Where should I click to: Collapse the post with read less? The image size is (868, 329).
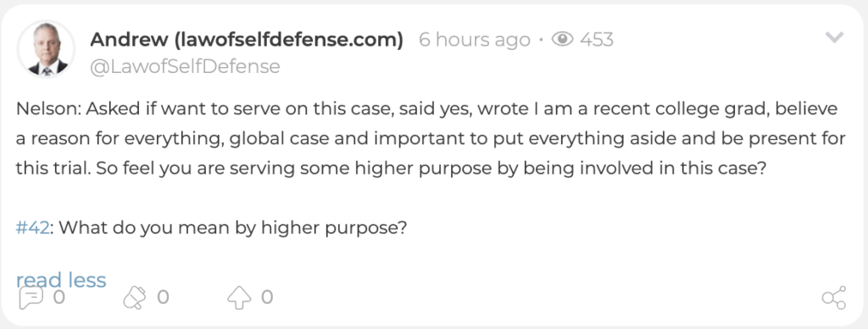[x=61, y=280]
